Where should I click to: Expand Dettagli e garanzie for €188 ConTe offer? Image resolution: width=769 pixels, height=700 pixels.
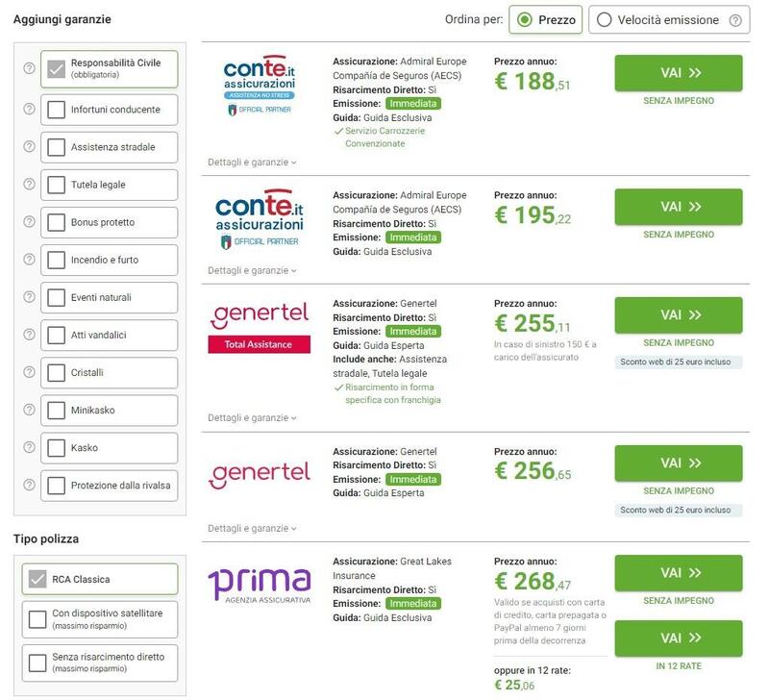point(252,162)
